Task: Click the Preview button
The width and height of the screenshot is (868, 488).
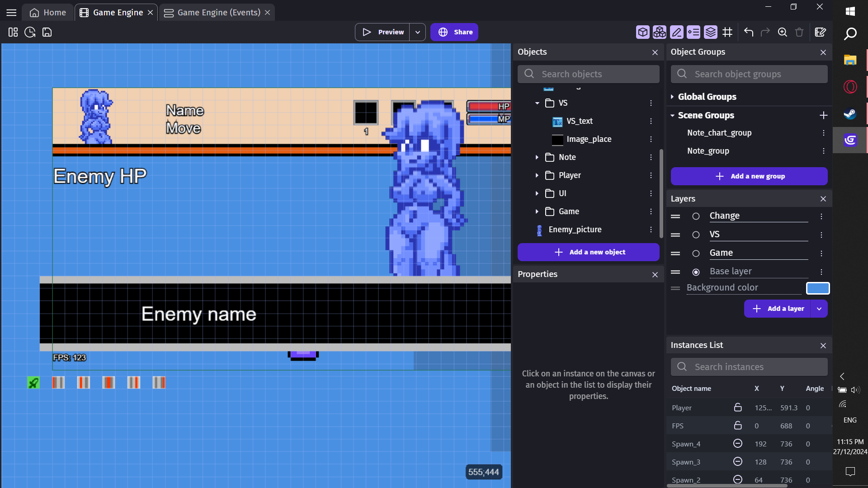Action: coord(383,32)
